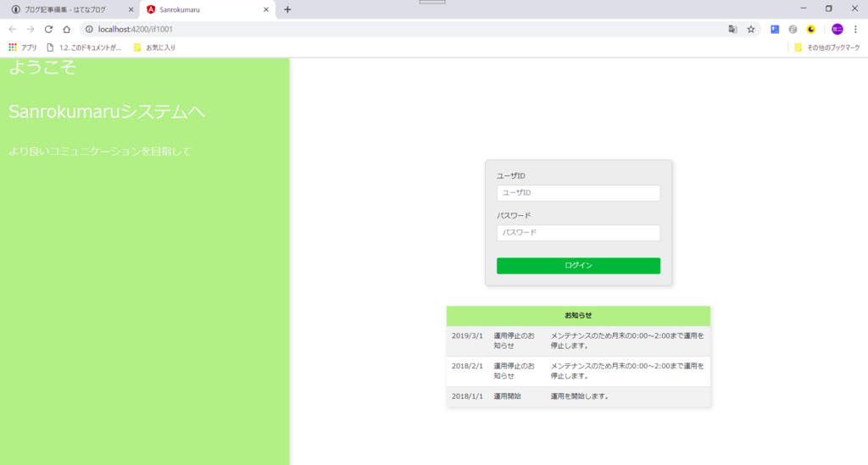Open the アプリ apps shortcut

tap(23, 47)
